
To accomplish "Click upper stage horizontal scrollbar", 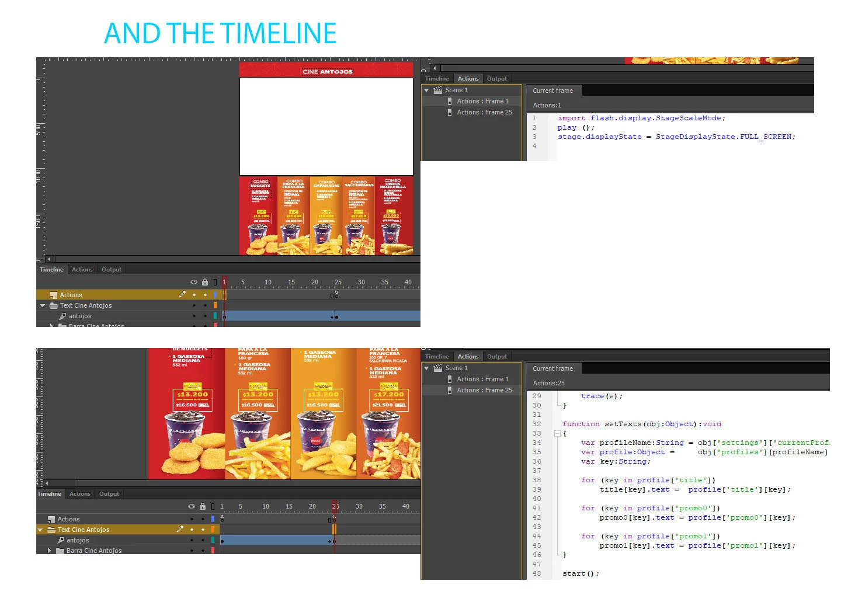I will click(237, 259).
